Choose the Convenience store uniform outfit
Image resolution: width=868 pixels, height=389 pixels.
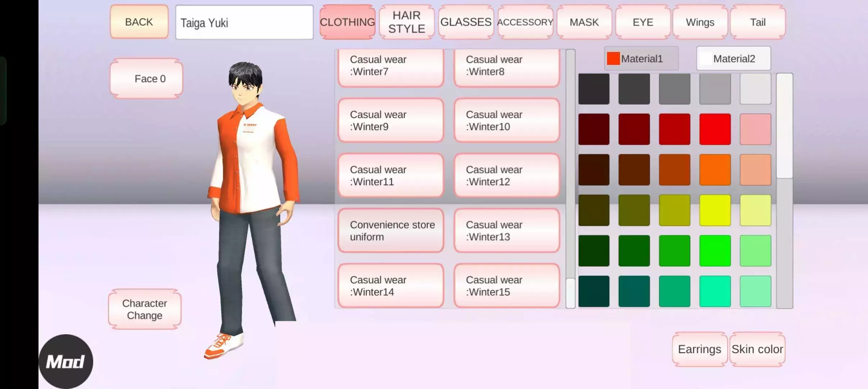(x=391, y=231)
